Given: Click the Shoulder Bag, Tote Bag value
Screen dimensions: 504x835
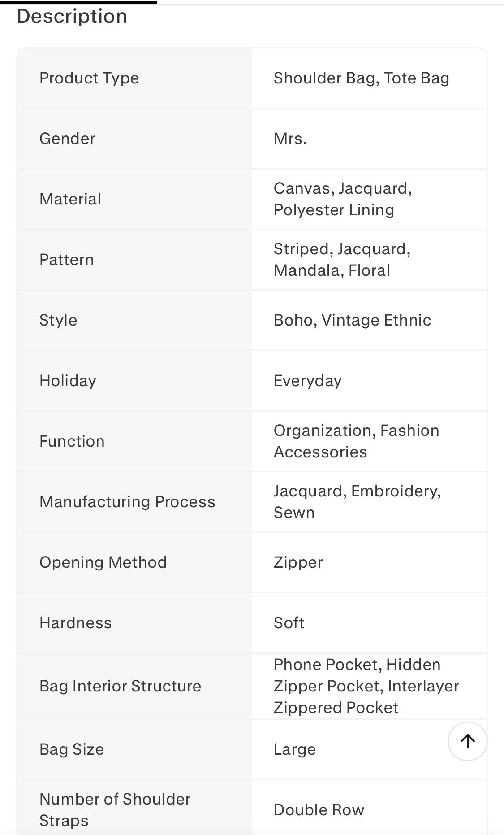Looking at the screenshot, I should [362, 78].
